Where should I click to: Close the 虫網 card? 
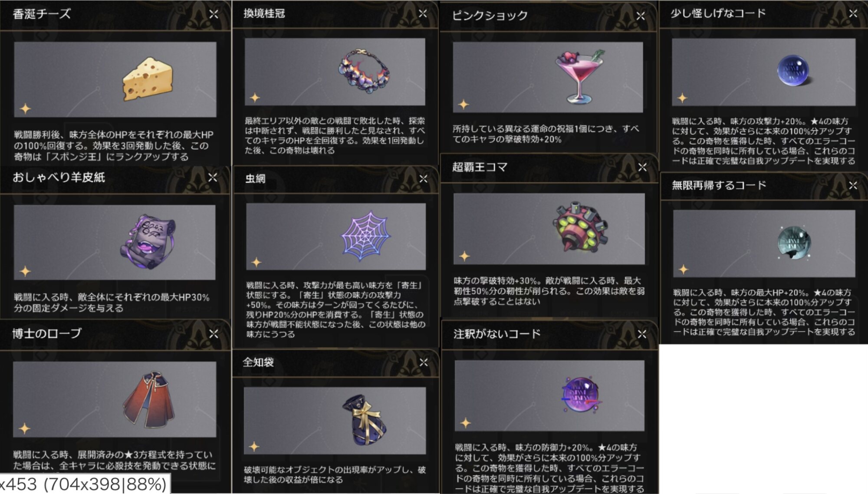(x=423, y=178)
